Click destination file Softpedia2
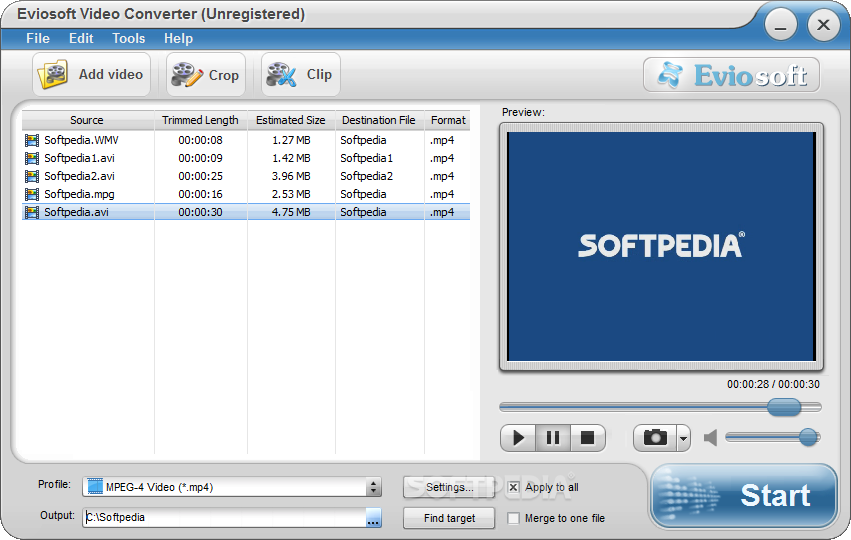This screenshot has height=540, width=851. pos(366,176)
